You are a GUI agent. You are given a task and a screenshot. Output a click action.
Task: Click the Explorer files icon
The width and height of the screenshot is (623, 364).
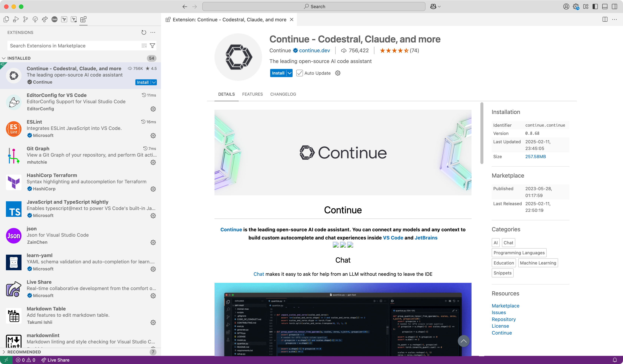coord(6,19)
